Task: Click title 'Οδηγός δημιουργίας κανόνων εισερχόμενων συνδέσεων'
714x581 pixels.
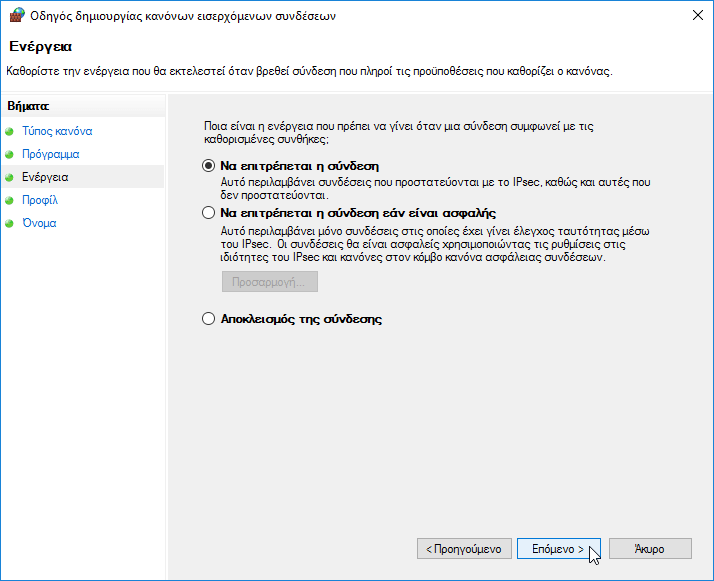Action: 183,16
